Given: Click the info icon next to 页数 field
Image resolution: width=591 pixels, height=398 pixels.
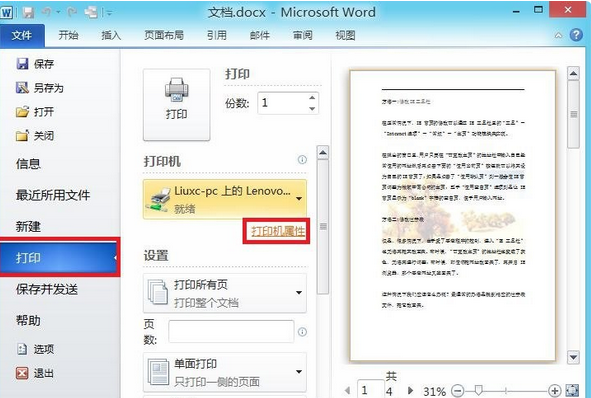Looking at the screenshot, I should point(302,332).
